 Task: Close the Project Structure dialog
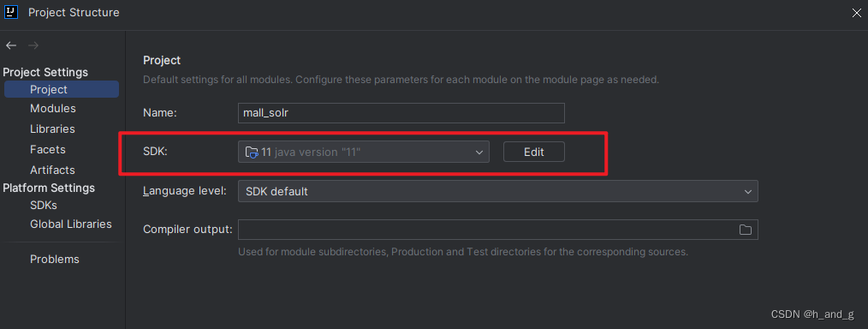click(856, 13)
